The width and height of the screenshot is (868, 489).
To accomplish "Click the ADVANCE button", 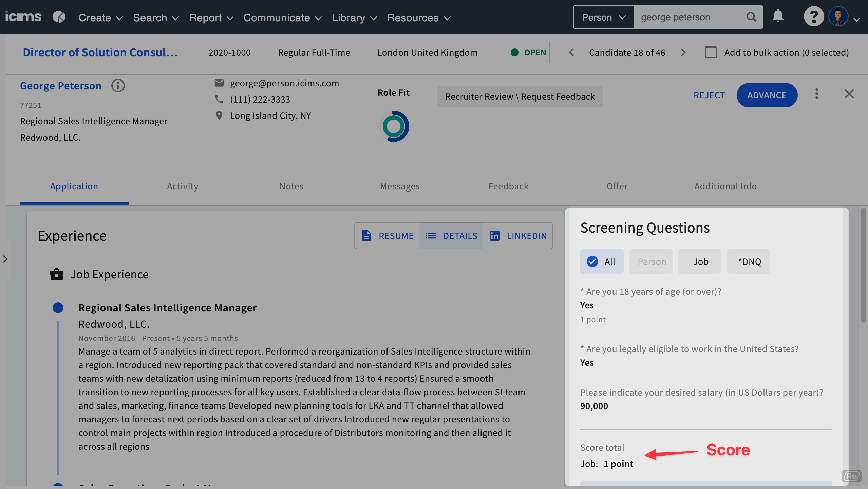I will pyautogui.click(x=767, y=95).
